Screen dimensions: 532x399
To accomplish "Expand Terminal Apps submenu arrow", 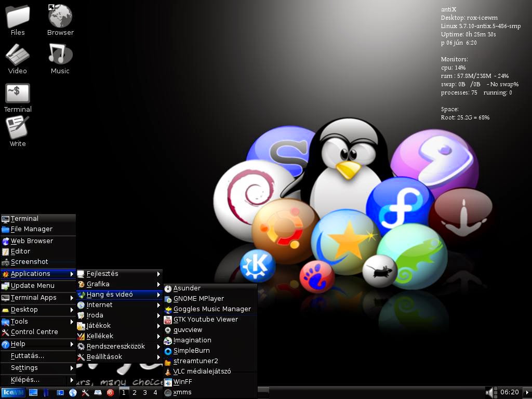I will coord(72,298).
